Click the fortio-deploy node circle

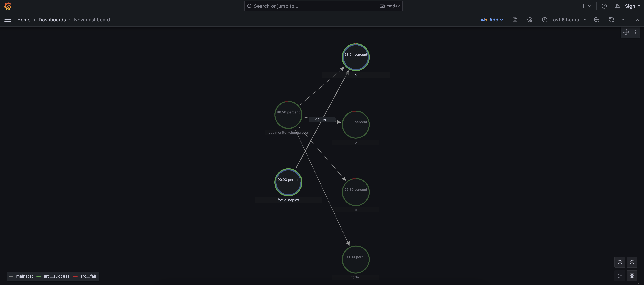pyautogui.click(x=288, y=182)
